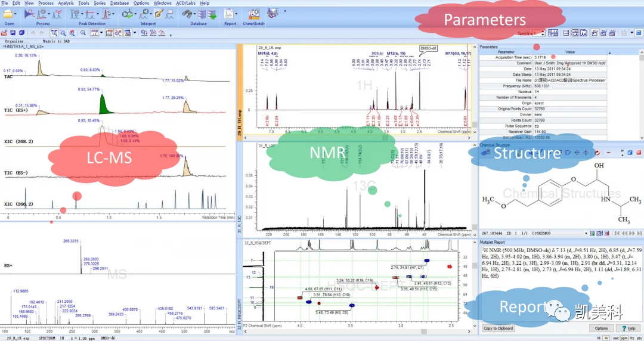644x341 pixels.
Task: Click the Ref reference icon in Process group
Action: [x=57, y=14]
